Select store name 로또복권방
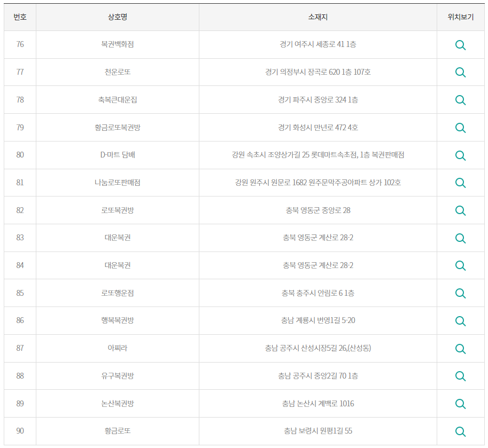The width and height of the screenshot is (488, 448). click(x=118, y=210)
